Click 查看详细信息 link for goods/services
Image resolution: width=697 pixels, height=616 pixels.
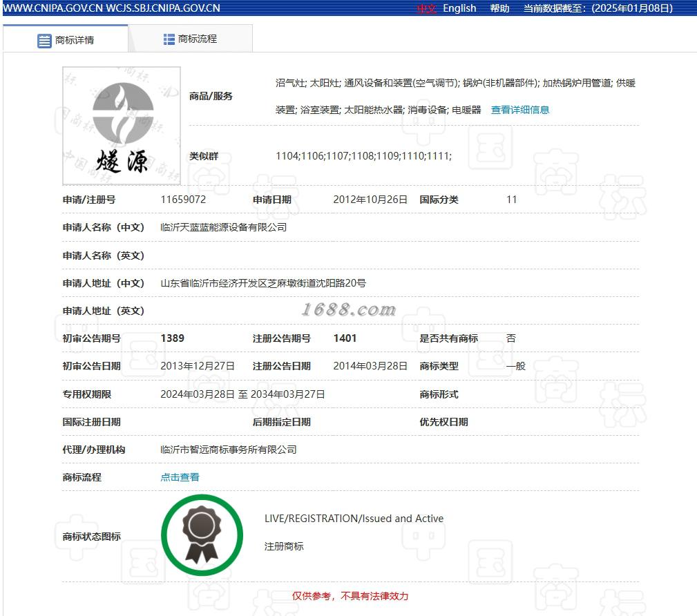(x=520, y=110)
